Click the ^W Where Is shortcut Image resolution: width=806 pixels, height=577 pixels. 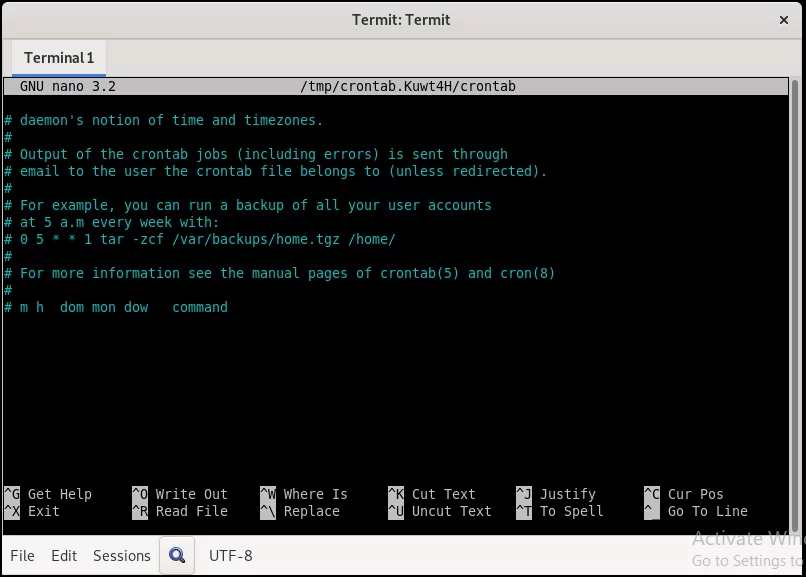pyautogui.click(x=304, y=494)
